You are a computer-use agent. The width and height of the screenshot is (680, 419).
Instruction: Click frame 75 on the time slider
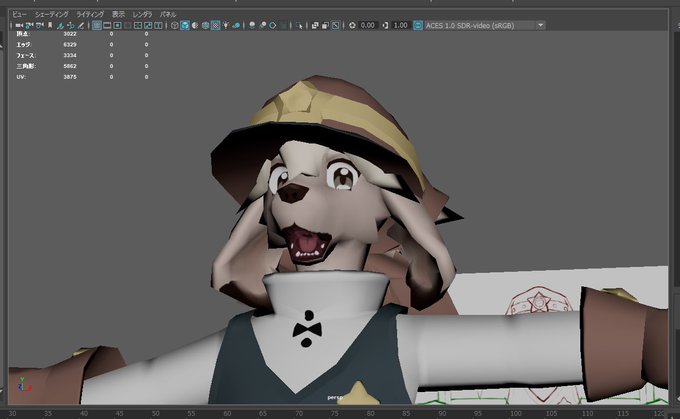(x=335, y=414)
